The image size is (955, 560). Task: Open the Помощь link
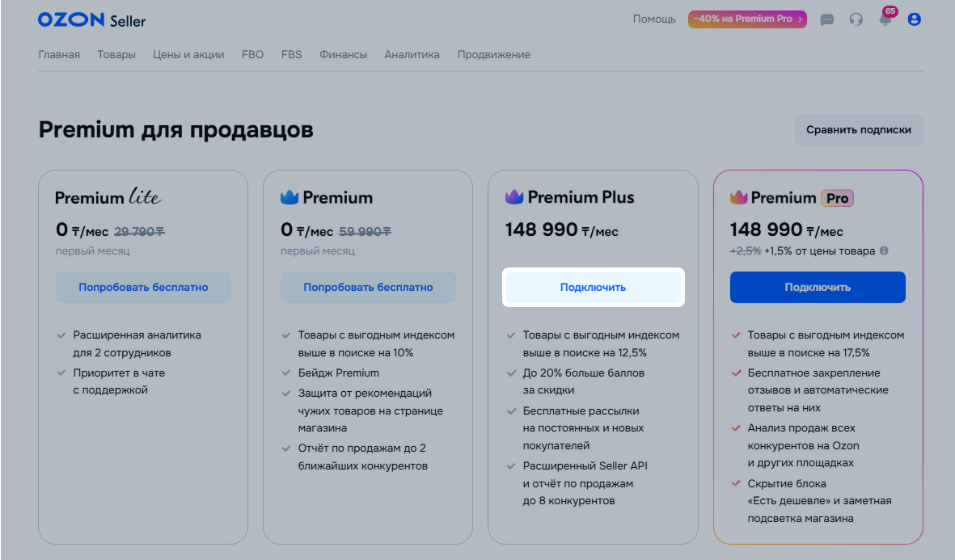point(654,19)
